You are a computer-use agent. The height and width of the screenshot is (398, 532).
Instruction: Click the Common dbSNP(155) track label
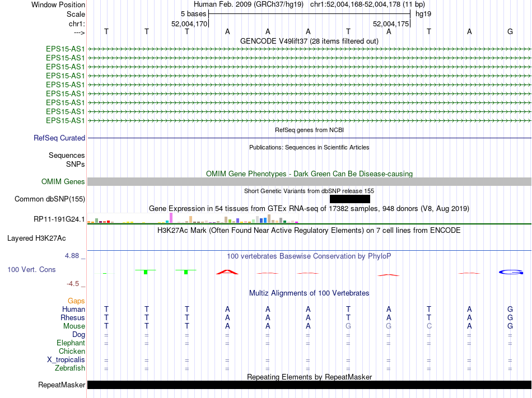[49, 199]
